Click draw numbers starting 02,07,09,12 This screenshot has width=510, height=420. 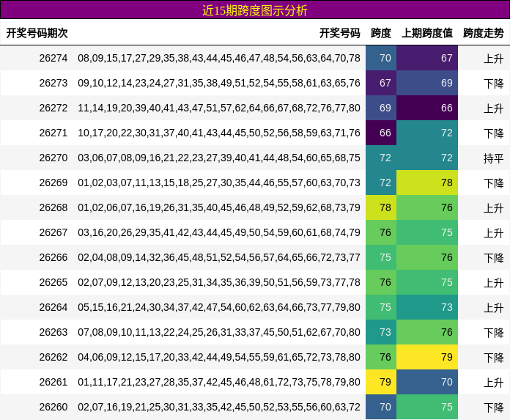click(219, 282)
